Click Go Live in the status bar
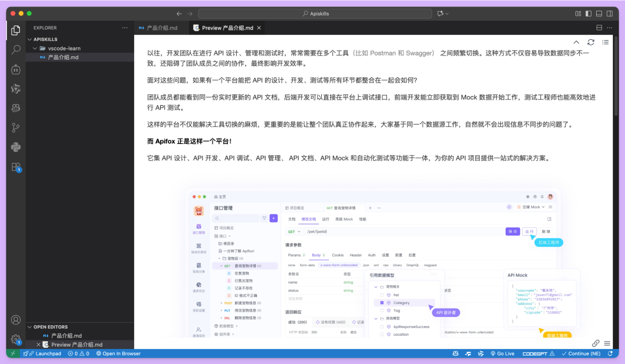This screenshot has height=364, width=625. pos(503,353)
